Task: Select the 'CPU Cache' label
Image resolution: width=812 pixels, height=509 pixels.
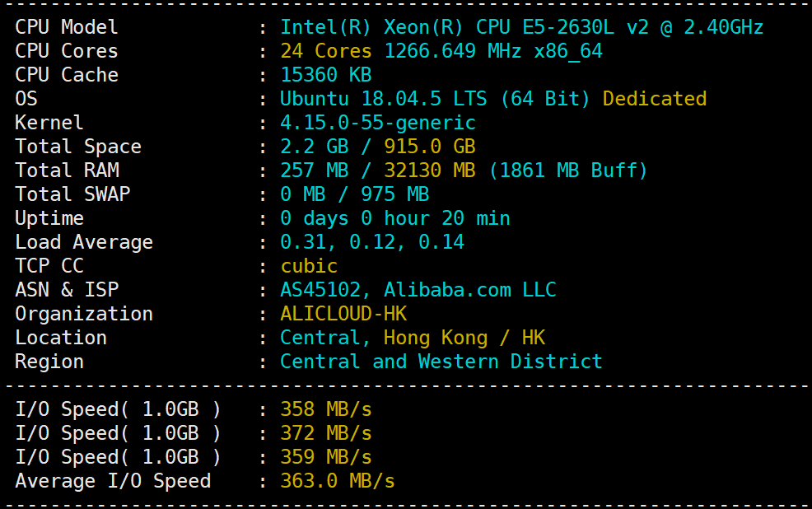Action: (x=66, y=75)
